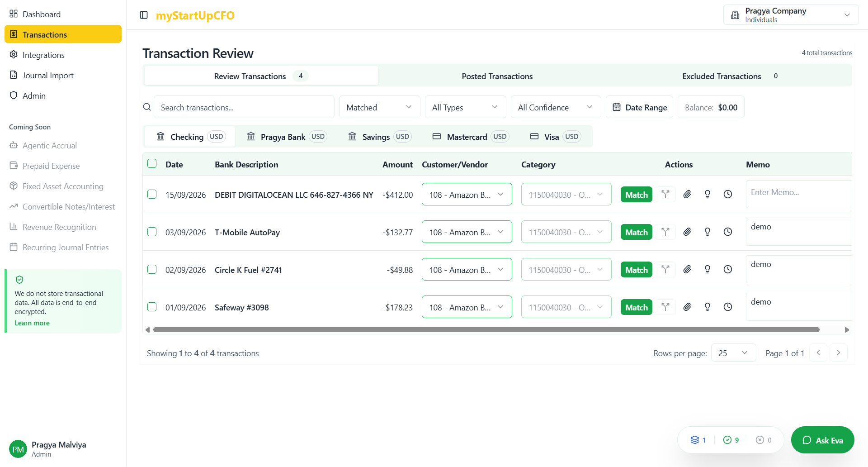868x467 pixels.
Task: Tick the Safeway #3098 row checkbox
Action: [152, 307]
